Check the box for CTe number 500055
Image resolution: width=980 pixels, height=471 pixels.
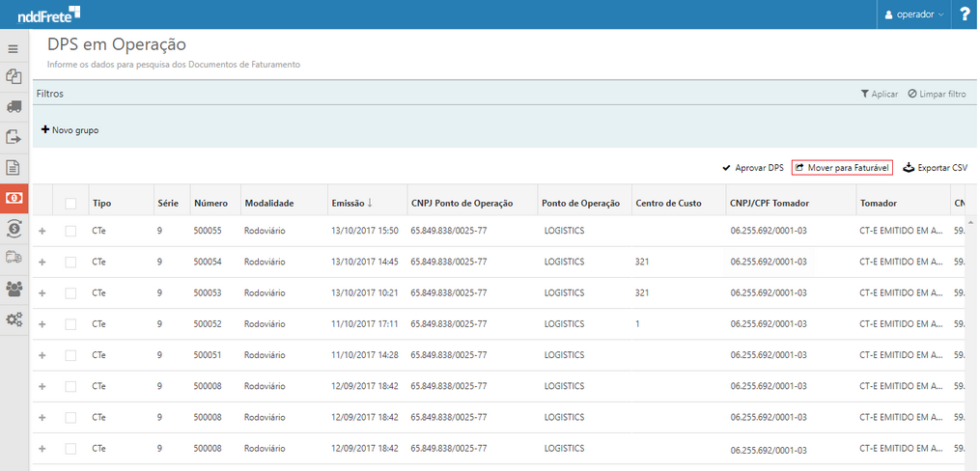pyautogui.click(x=70, y=232)
